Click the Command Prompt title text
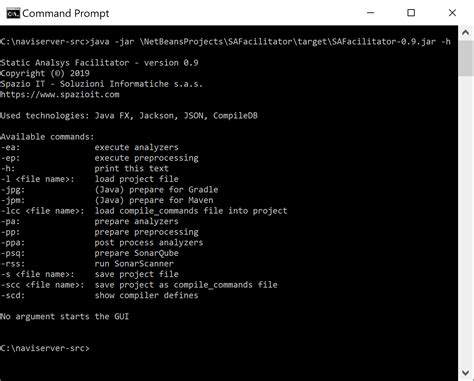The height and width of the screenshot is (381, 474). click(x=66, y=13)
